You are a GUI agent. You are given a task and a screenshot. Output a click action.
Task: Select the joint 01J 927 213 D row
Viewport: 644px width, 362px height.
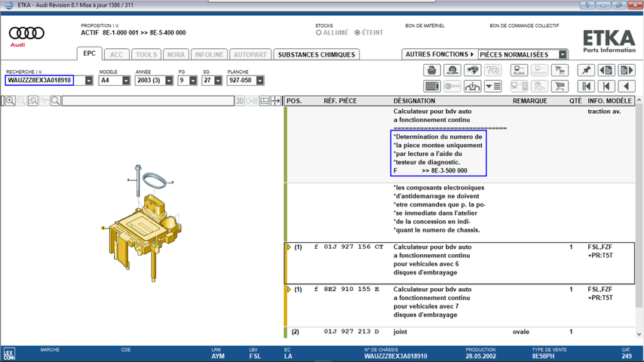(460, 332)
